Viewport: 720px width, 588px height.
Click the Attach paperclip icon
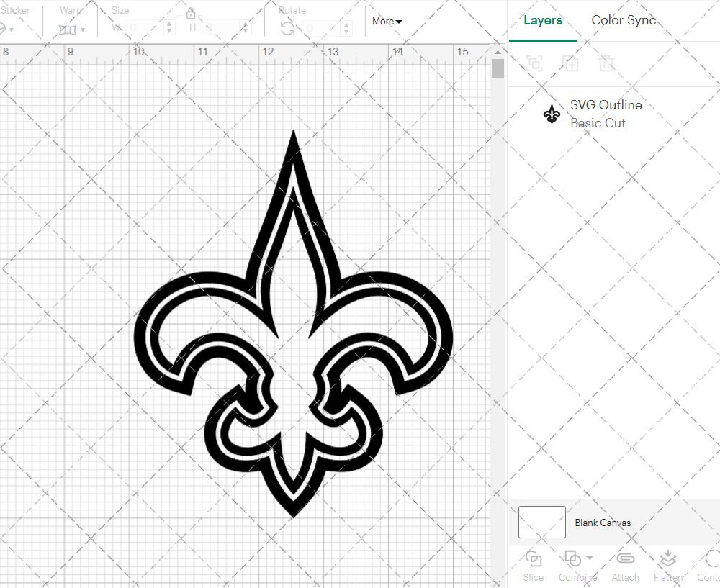(626, 559)
